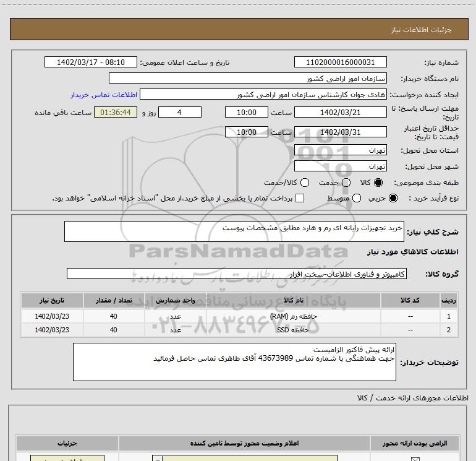The width and height of the screenshot is (476, 461).
Task: Toggle the Islamic treasury payment checkbox
Action: (300, 198)
